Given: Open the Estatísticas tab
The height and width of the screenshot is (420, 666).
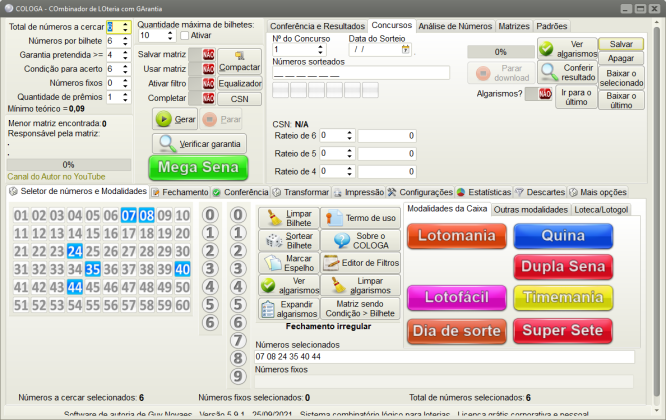Looking at the screenshot, I should point(484,192).
